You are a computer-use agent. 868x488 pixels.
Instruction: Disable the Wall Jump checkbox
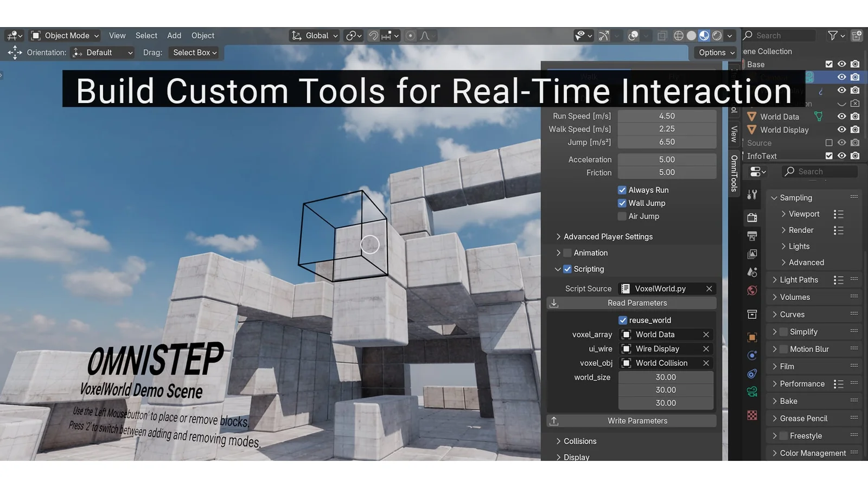pyautogui.click(x=622, y=203)
